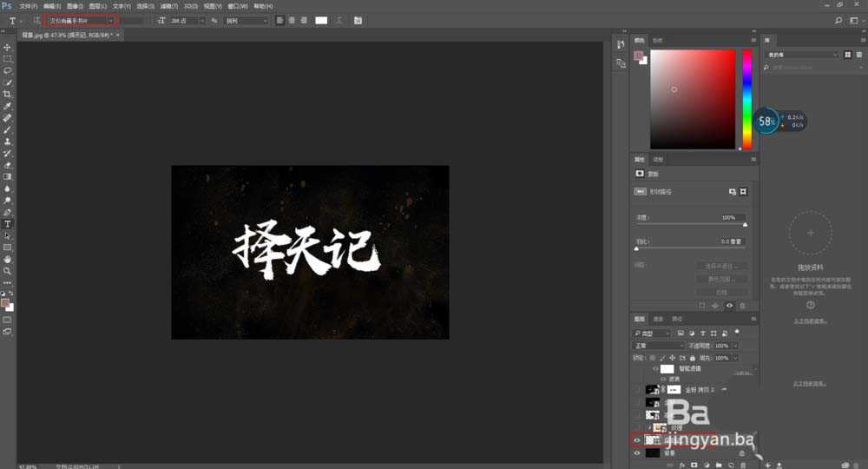Select the Zoom magnifier tool
This screenshot has height=469, width=868.
[x=8, y=271]
